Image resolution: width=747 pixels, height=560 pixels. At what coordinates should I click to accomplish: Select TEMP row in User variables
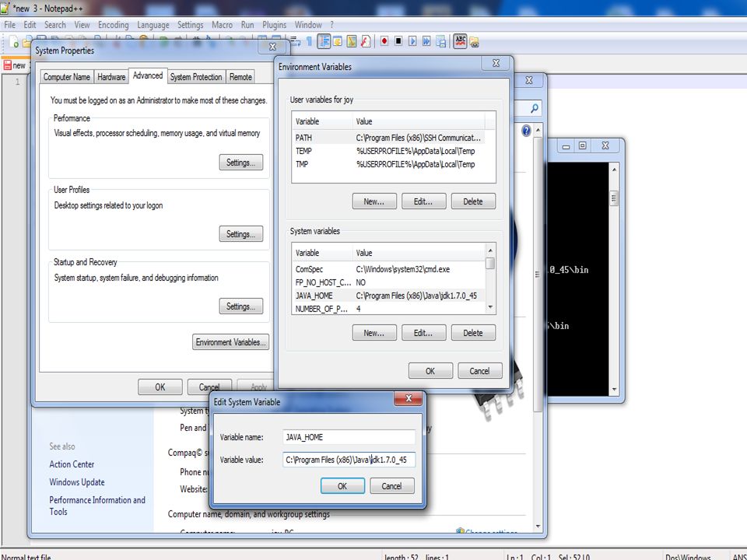[388, 151]
